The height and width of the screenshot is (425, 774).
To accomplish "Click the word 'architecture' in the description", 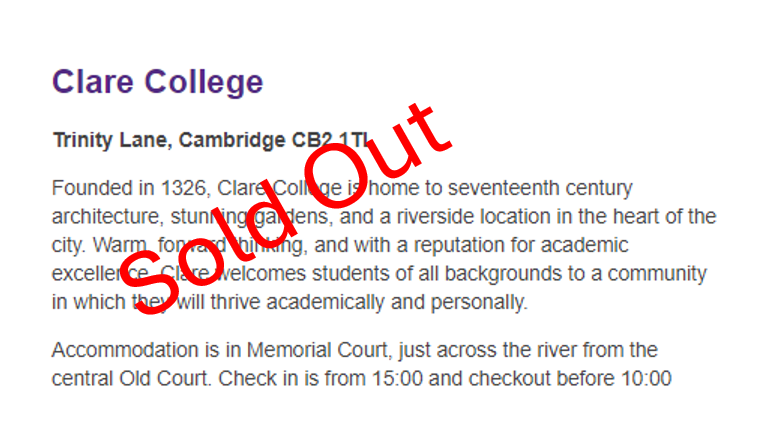I will [x=105, y=217].
